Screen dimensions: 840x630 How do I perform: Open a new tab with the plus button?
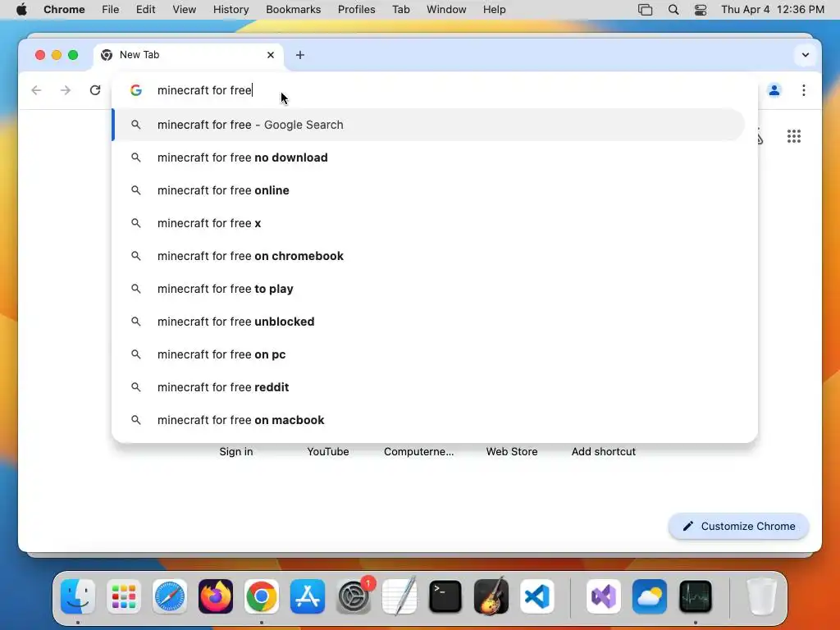(x=300, y=55)
